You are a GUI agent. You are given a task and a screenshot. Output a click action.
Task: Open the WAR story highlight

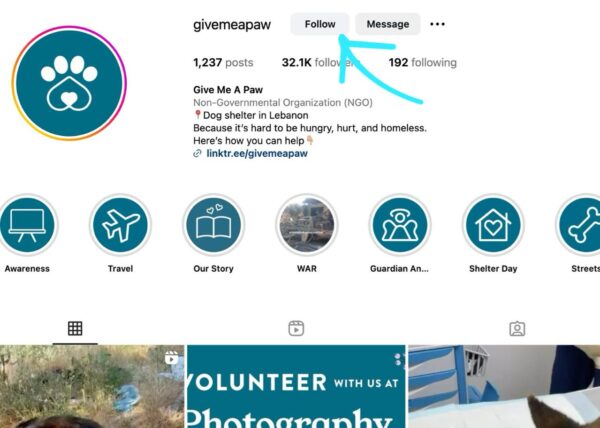tap(307, 225)
